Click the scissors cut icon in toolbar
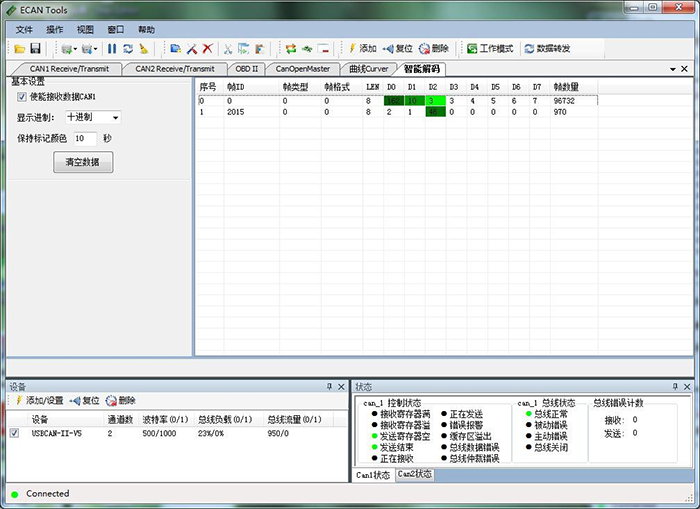 tap(228, 48)
